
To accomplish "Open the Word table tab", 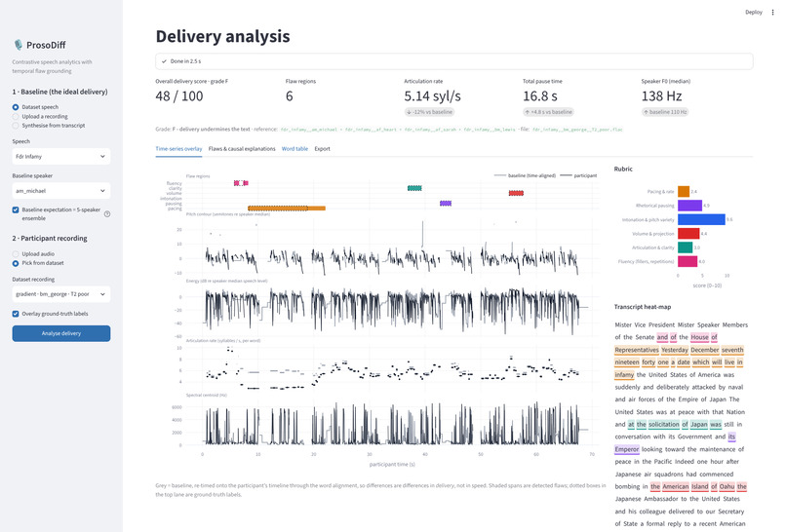I will pos(295,149).
